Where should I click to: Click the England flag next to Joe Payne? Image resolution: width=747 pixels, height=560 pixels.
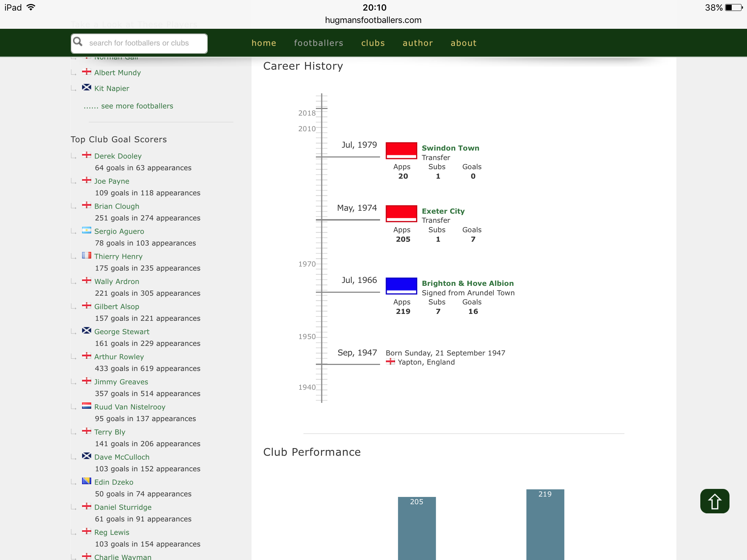click(x=86, y=180)
